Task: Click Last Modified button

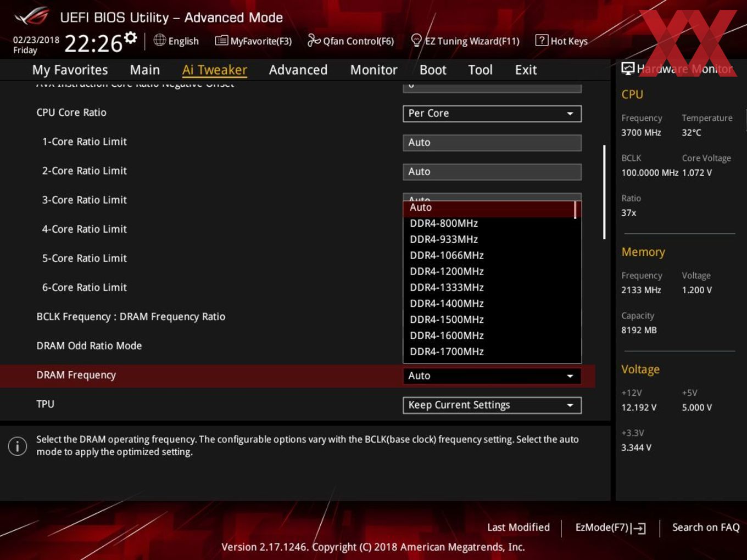Action: pos(518,527)
